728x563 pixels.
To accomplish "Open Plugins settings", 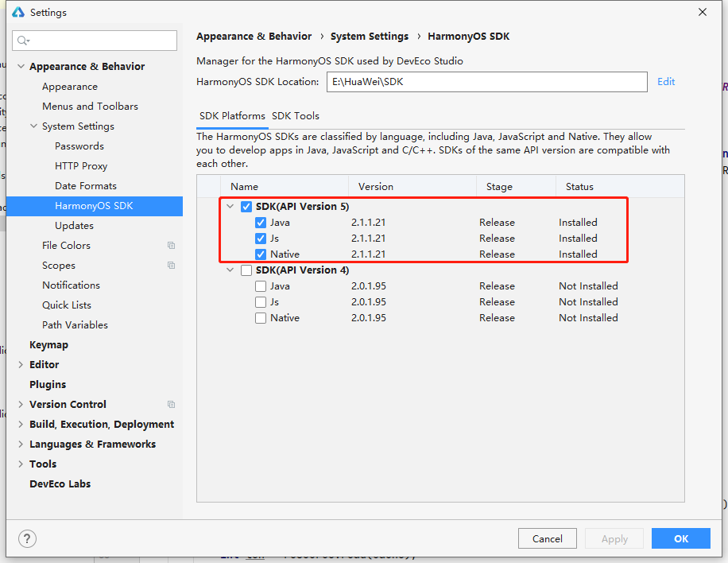I will pyautogui.click(x=48, y=385).
